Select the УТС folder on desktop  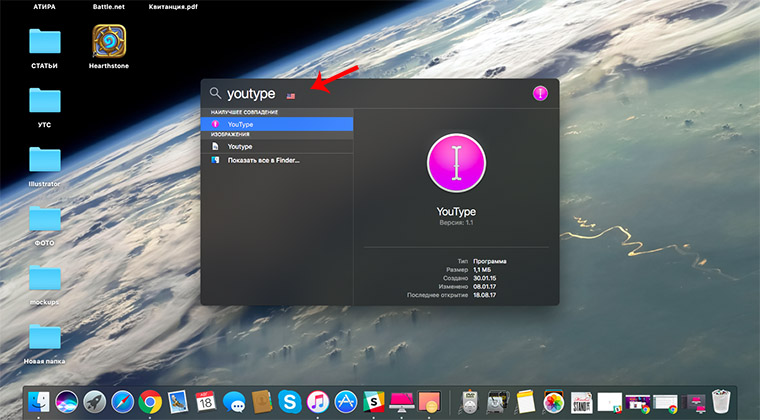pos(45,101)
